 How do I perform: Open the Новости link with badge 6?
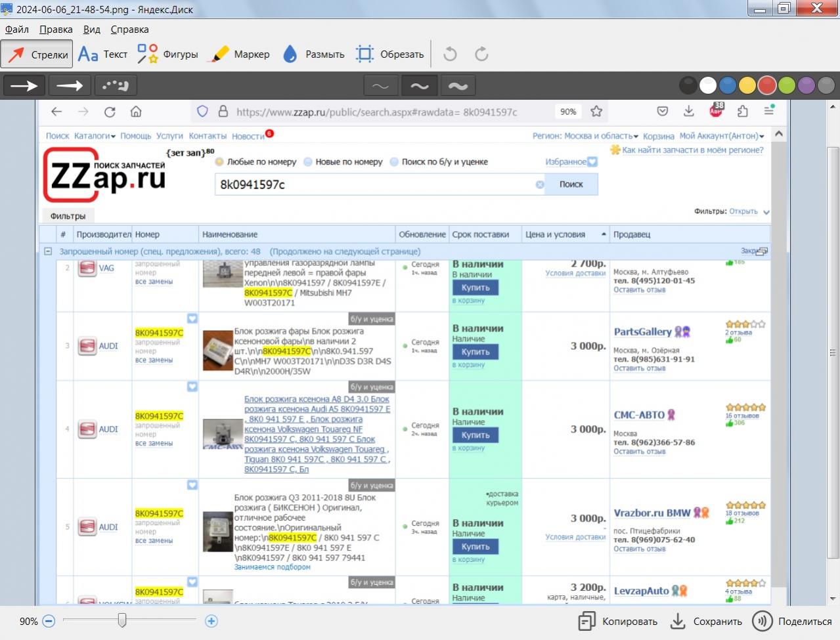[x=248, y=136]
